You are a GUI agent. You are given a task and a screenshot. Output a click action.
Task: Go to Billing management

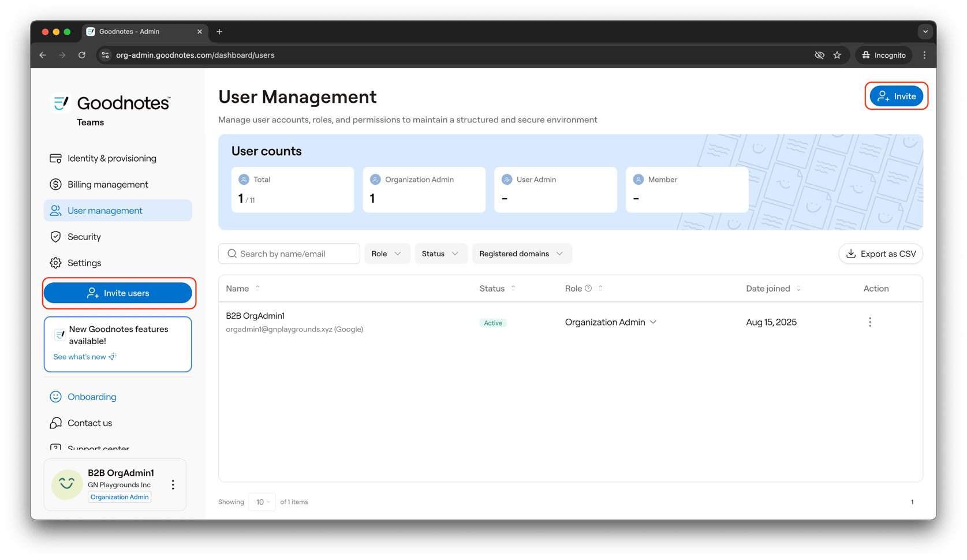tap(118, 185)
